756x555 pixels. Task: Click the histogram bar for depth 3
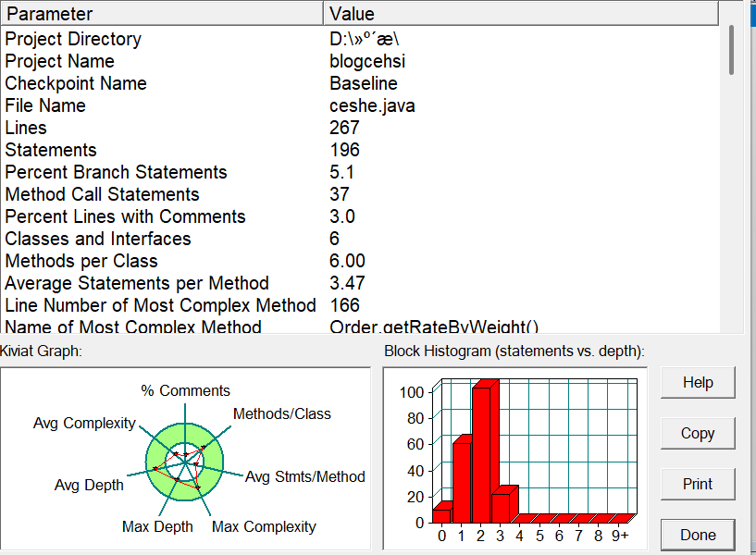501,508
